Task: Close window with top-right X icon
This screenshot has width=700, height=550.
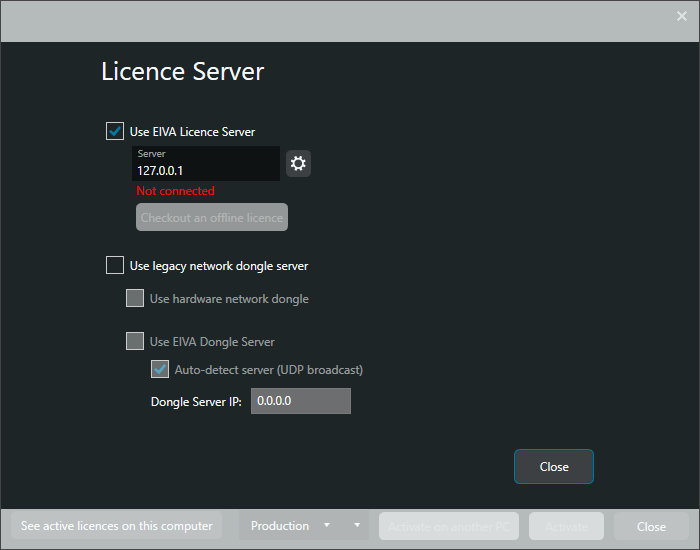Action: pyautogui.click(x=682, y=16)
